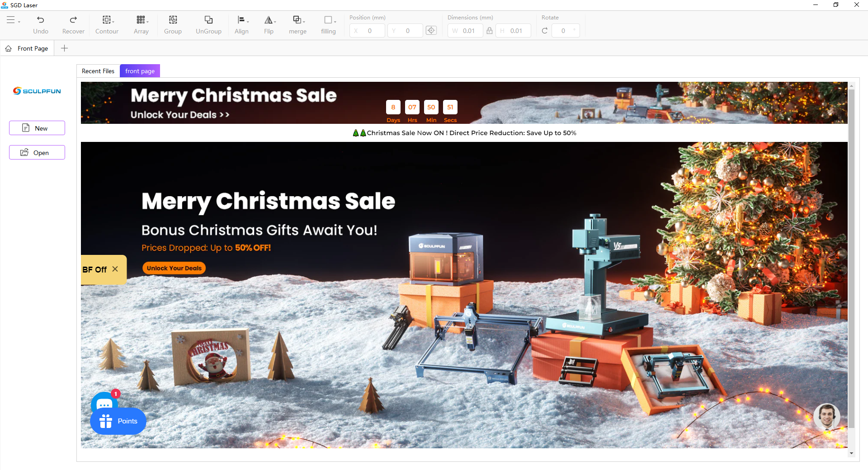Select the purple front page tab

[x=140, y=71]
